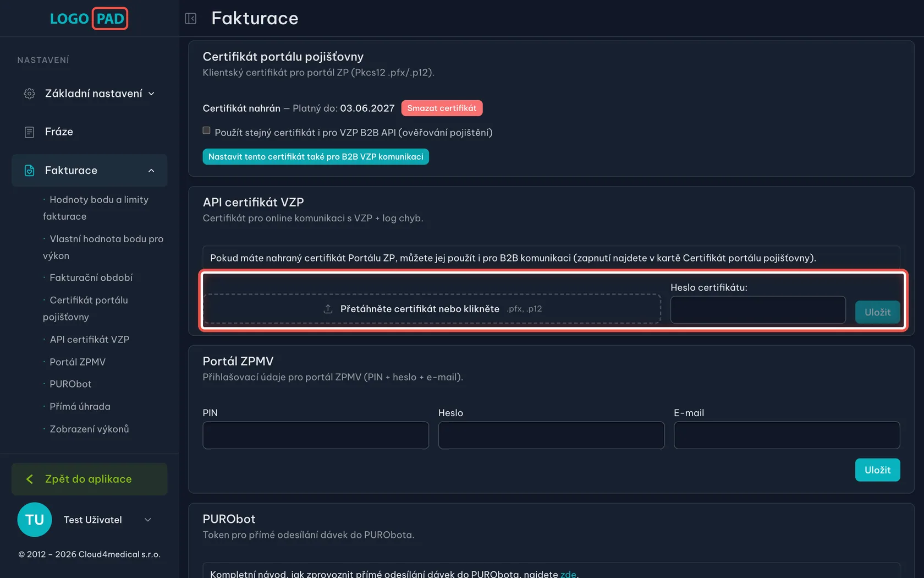Click Zpět do aplikace button
The width and height of the screenshot is (924, 578).
90,479
